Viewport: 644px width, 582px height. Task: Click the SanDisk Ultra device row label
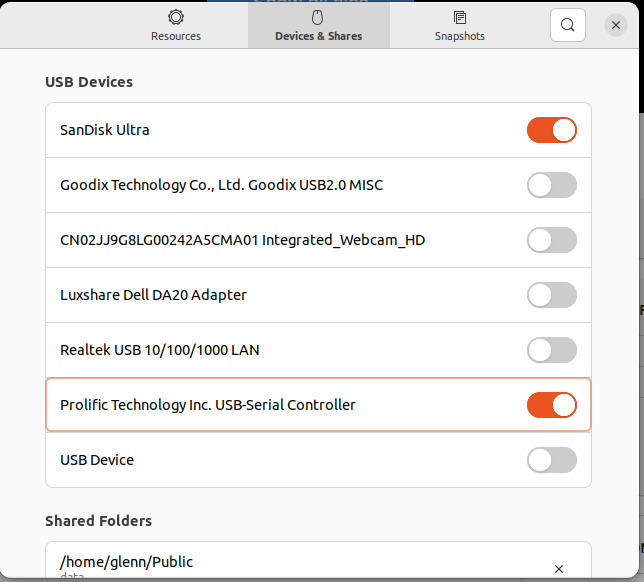click(105, 130)
